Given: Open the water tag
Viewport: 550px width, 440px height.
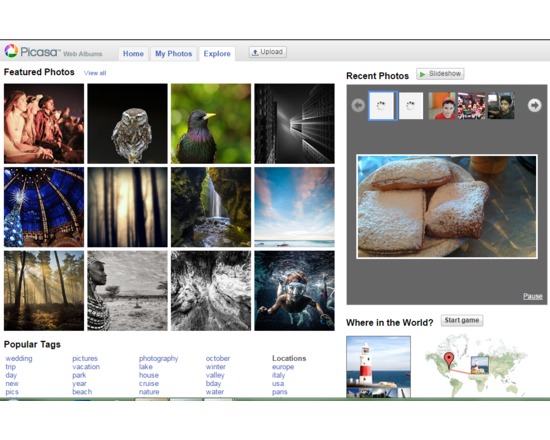Looking at the screenshot, I should coord(215,392).
